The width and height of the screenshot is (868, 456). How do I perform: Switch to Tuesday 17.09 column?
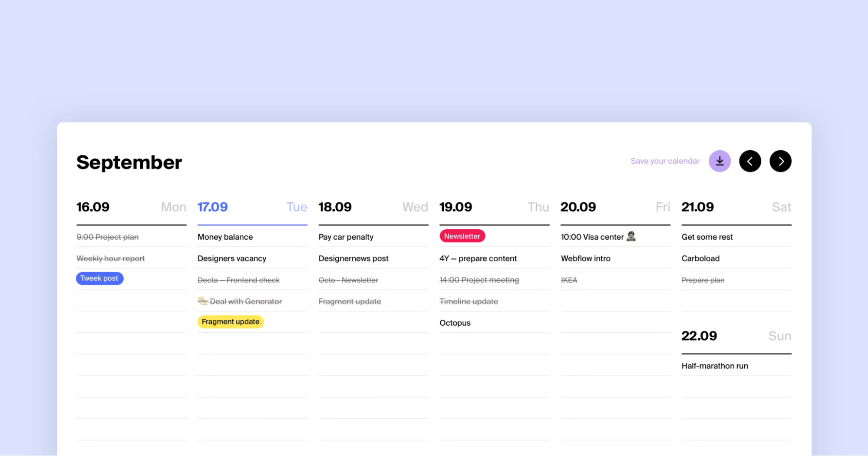tap(212, 207)
